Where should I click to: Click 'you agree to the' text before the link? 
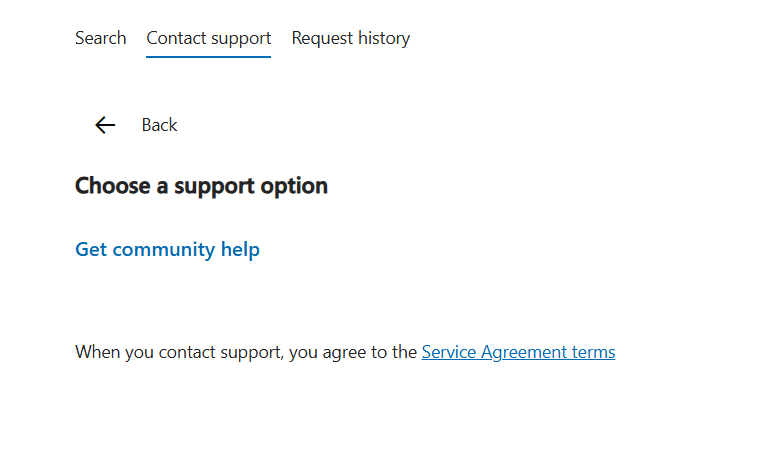coord(352,352)
